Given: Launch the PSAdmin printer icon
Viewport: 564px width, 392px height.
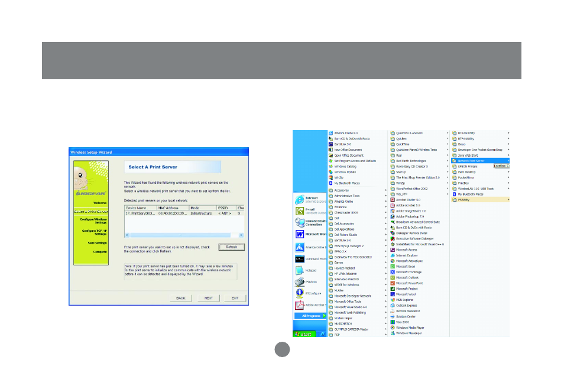Looking at the screenshot, I should pos(299,282).
